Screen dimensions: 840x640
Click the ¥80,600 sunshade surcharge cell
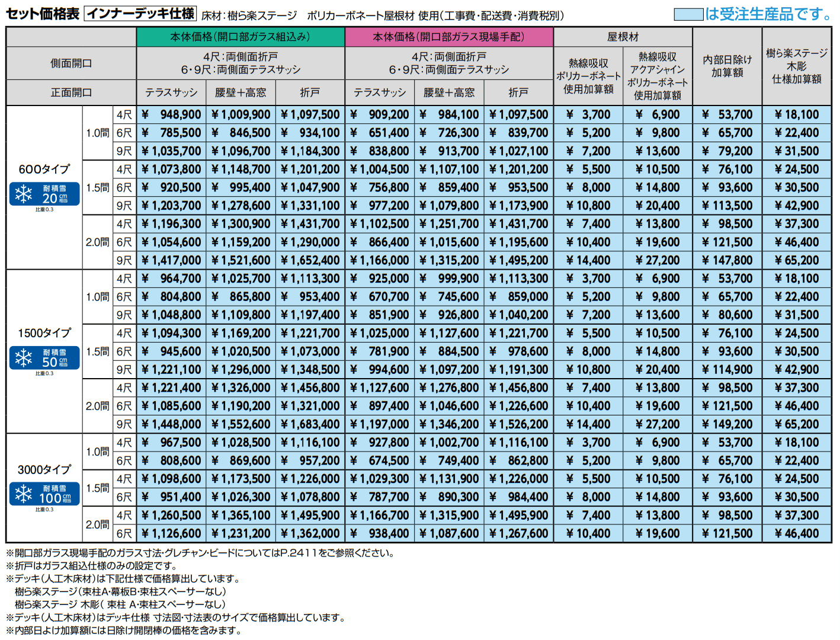click(727, 315)
